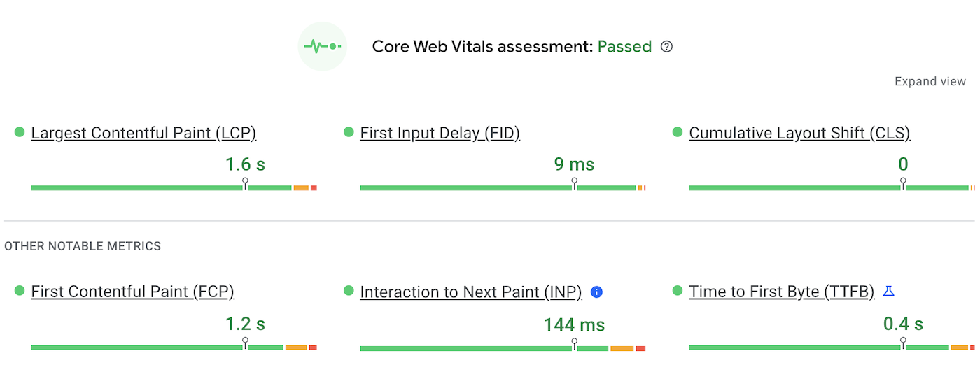Viewport: 980px width, 379px height.
Task: Open the First Input Delay (FID) link
Action: pyautogui.click(x=440, y=133)
